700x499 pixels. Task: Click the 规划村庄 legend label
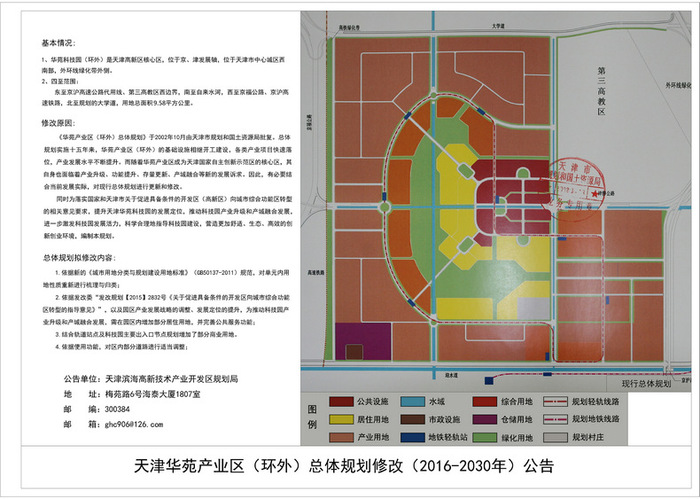[588, 437]
